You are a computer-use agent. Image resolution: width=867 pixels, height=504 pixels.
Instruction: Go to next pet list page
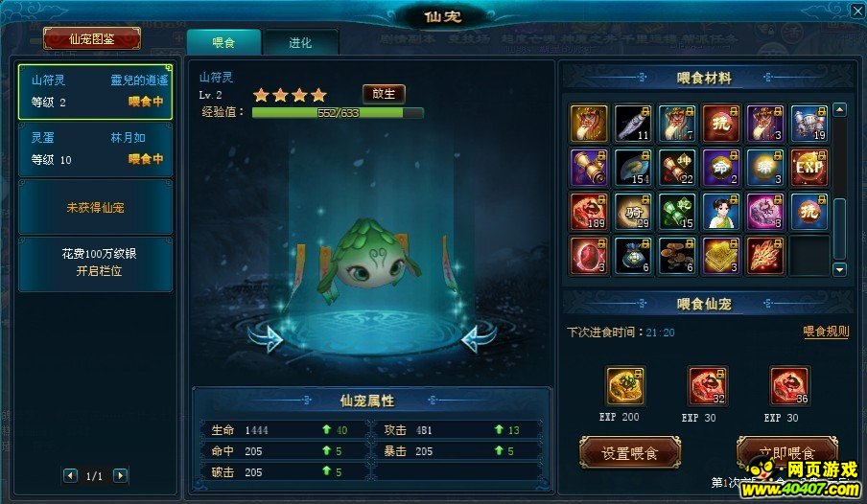(x=121, y=475)
